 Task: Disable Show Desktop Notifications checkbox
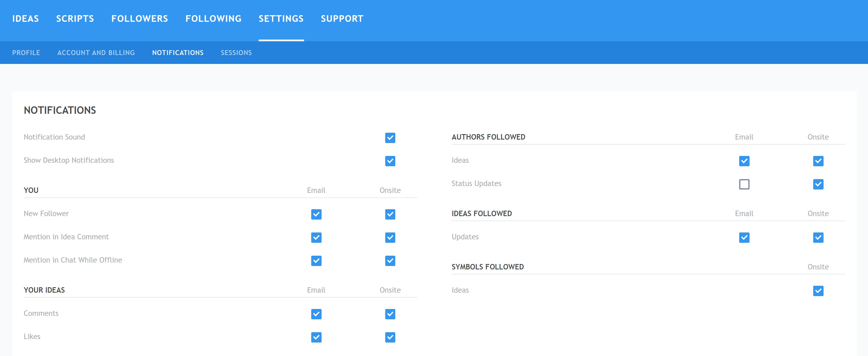[390, 161]
